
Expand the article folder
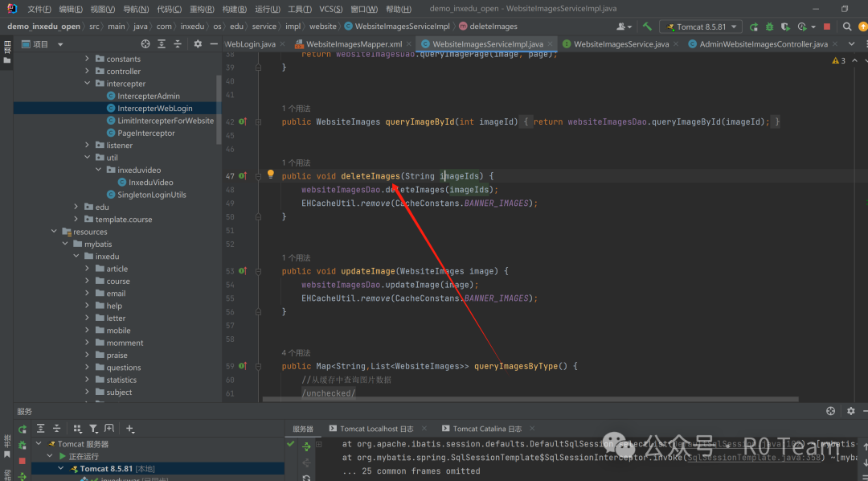tap(87, 269)
